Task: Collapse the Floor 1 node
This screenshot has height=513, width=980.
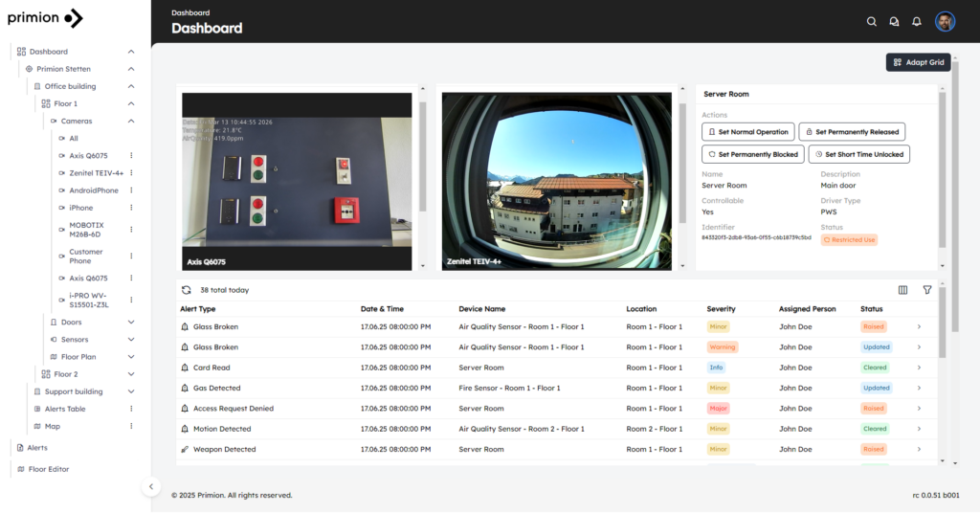Action: point(131,103)
